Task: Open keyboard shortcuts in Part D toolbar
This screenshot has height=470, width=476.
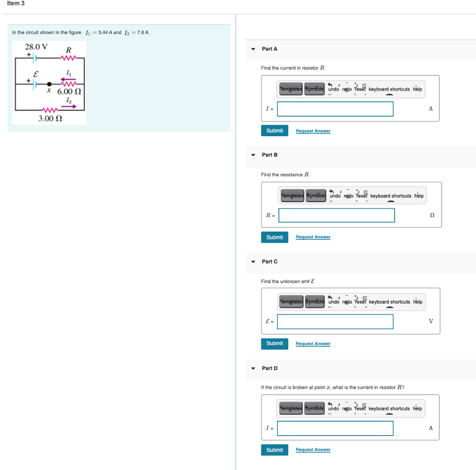Action: [389, 408]
